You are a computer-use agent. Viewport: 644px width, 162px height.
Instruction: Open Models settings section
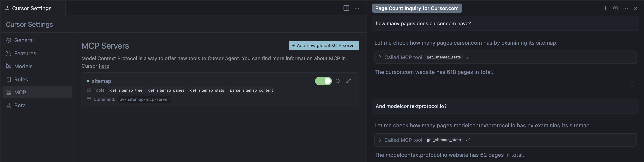37,66
